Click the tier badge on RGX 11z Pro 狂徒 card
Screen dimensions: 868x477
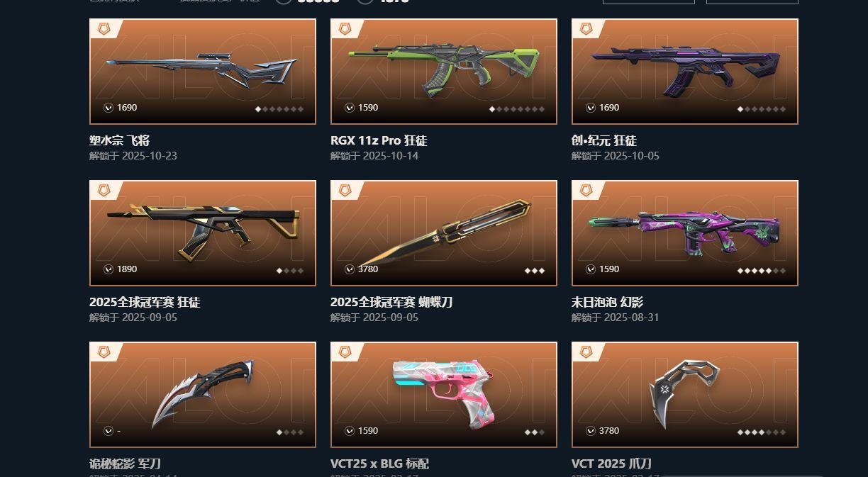tap(345, 29)
